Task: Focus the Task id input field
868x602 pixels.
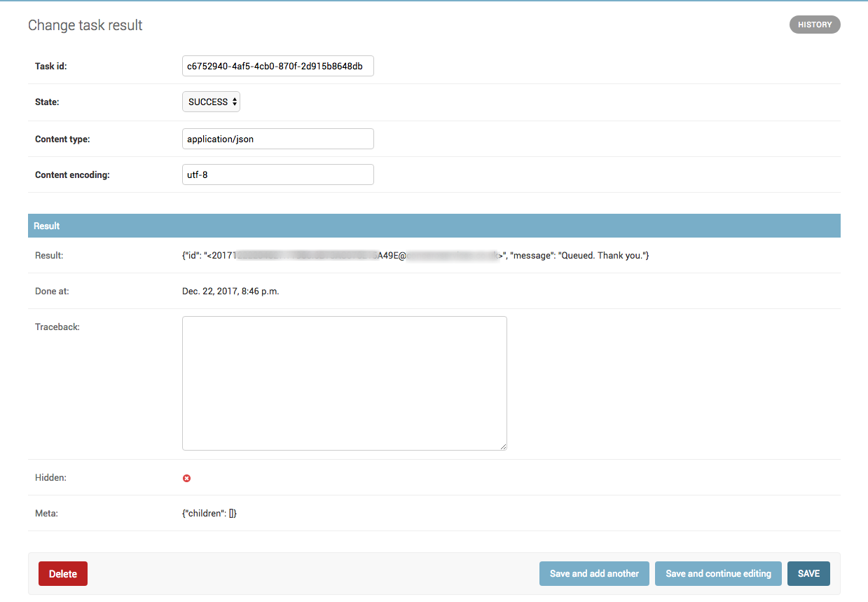Action: click(277, 65)
